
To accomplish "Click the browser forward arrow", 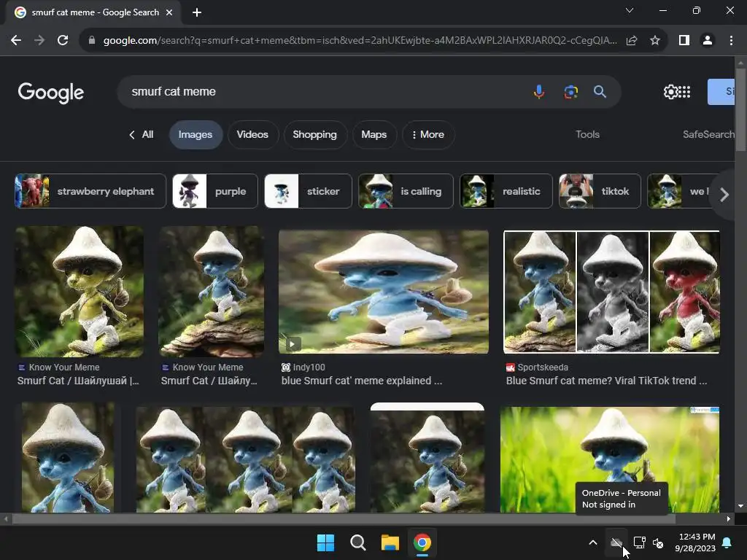I will click(39, 41).
